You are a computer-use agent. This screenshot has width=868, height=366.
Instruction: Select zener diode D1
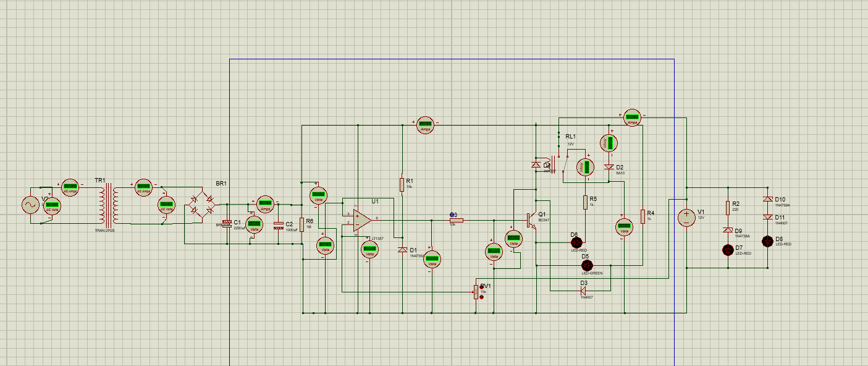tap(402, 249)
